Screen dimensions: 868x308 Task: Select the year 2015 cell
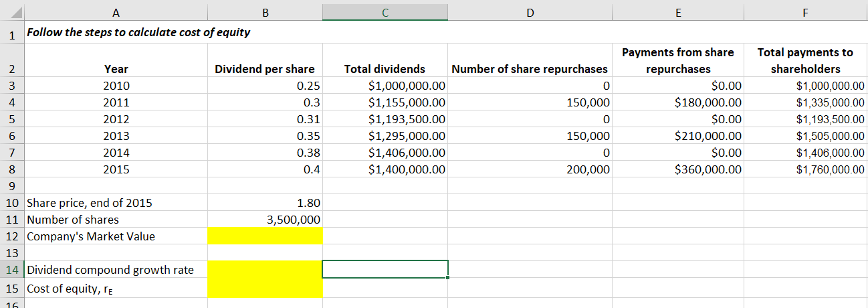click(x=116, y=169)
